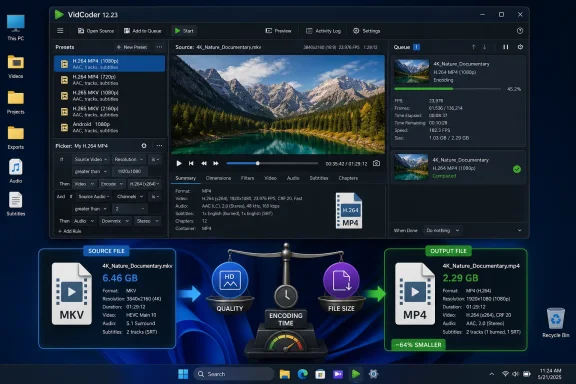Start encoding with the Start button

184,31
